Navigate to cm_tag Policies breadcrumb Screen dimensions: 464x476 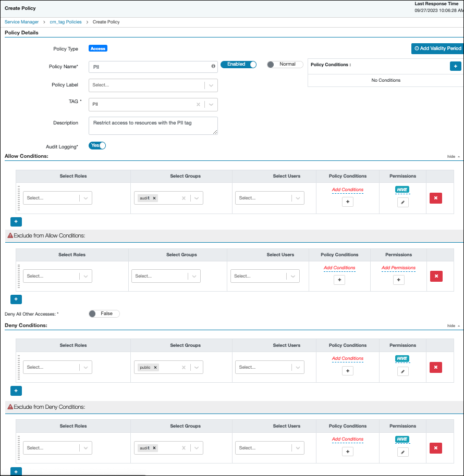66,22
